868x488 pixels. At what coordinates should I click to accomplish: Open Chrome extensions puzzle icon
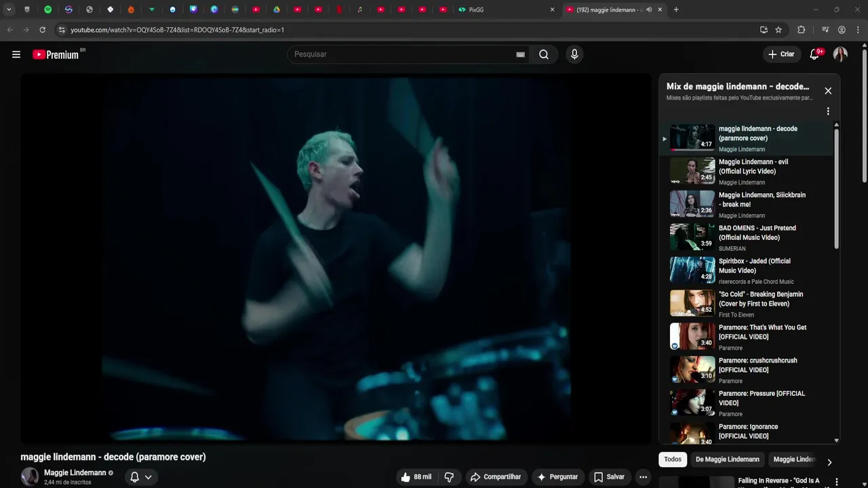tap(802, 30)
